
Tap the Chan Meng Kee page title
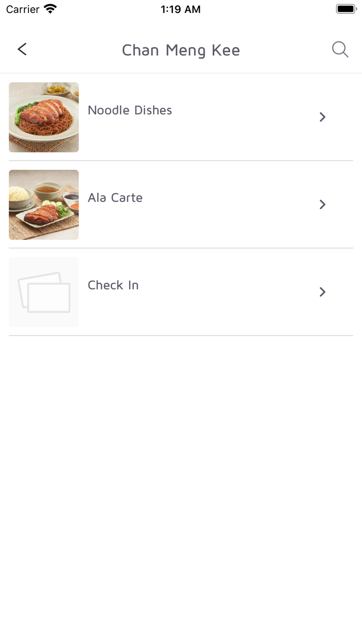[x=181, y=50]
